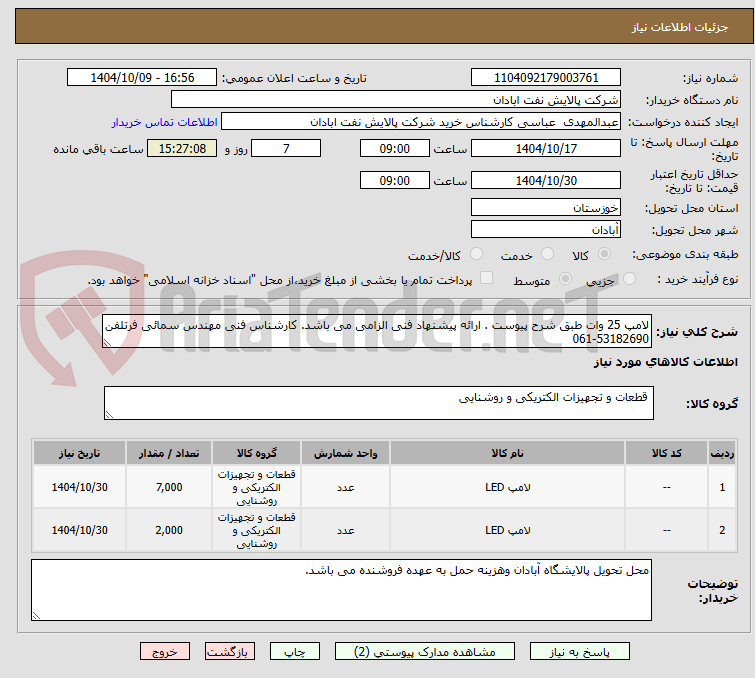Click the جزئیات اطلاعات نیاز page header

[680, 27]
